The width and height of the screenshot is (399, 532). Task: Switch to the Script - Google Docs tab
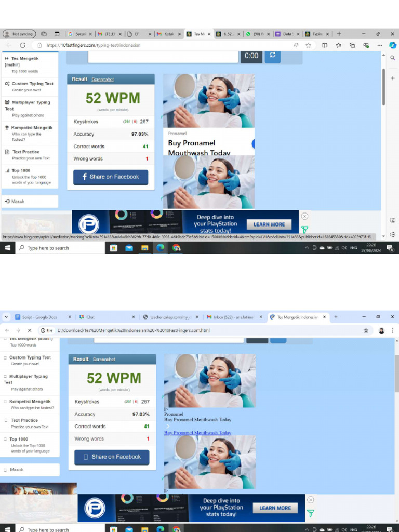coord(43,317)
